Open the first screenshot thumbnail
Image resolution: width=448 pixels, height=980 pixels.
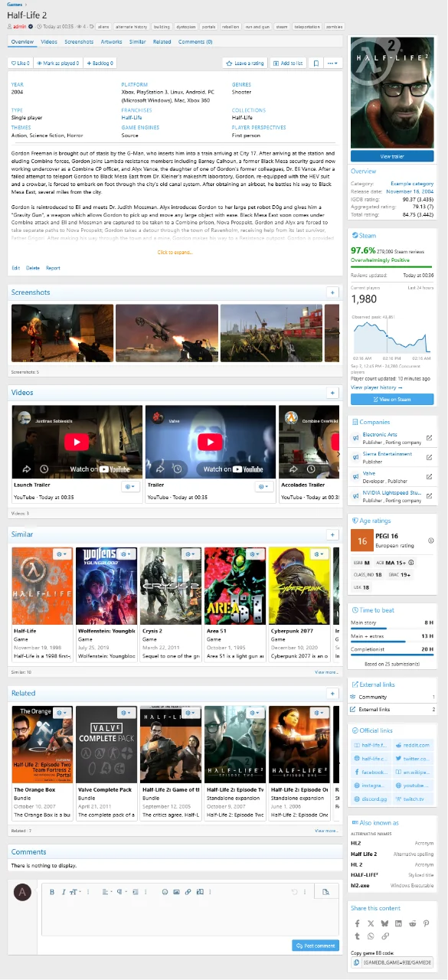[63, 334]
